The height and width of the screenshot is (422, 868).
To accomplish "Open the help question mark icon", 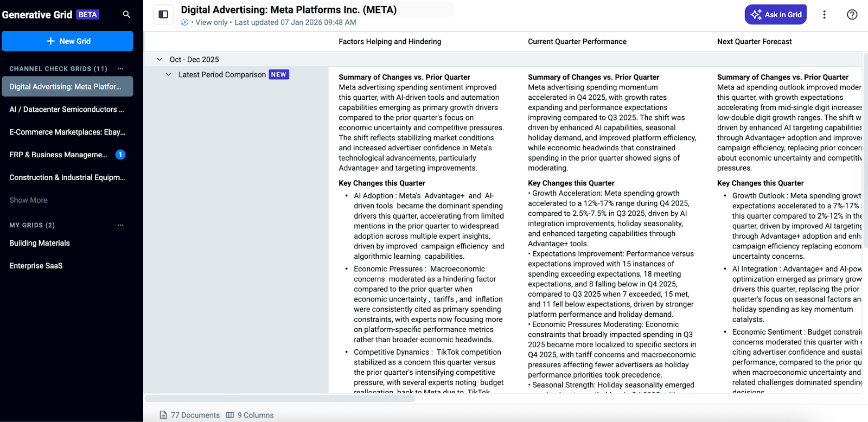I will click(x=852, y=15).
